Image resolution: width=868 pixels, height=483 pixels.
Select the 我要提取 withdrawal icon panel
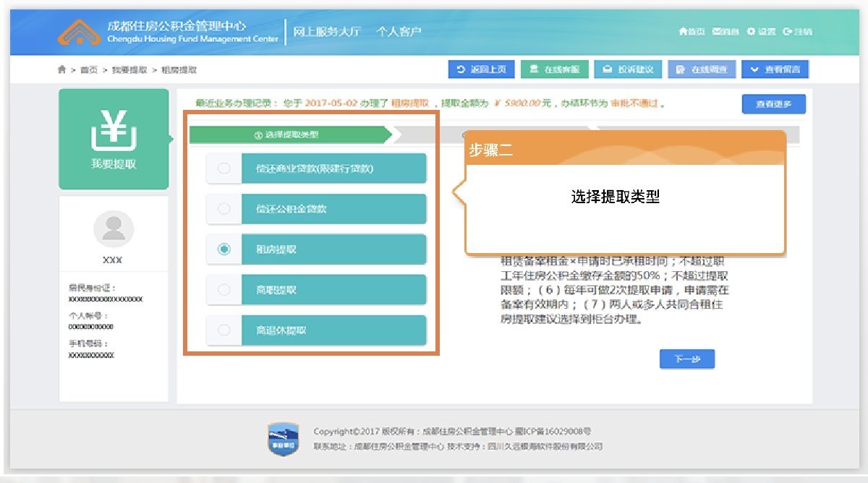point(114,137)
